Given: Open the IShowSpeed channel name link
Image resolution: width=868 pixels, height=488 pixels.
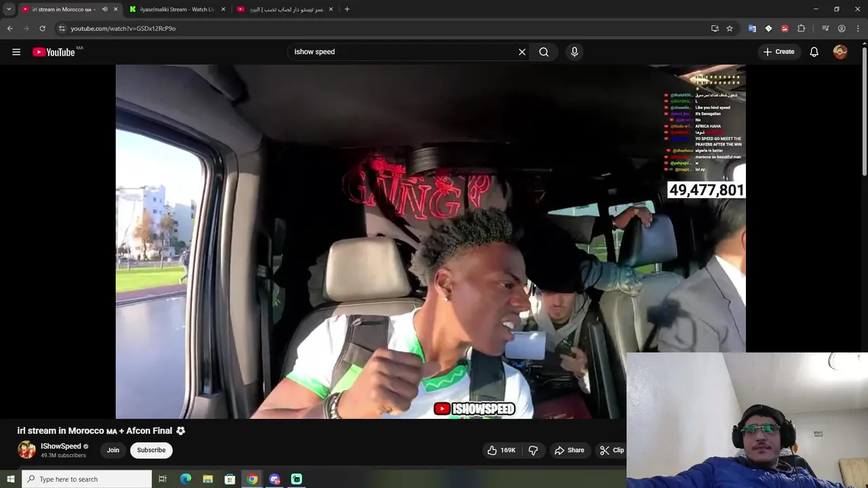Looking at the screenshot, I should pyautogui.click(x=60, y=446).
